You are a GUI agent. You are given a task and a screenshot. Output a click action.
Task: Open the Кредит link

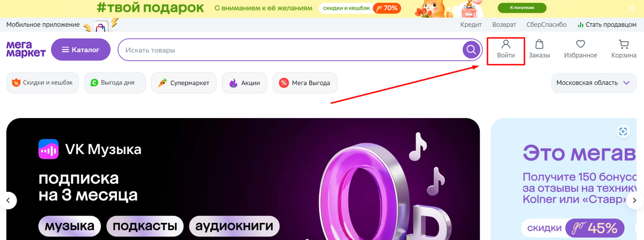(471, 25)
